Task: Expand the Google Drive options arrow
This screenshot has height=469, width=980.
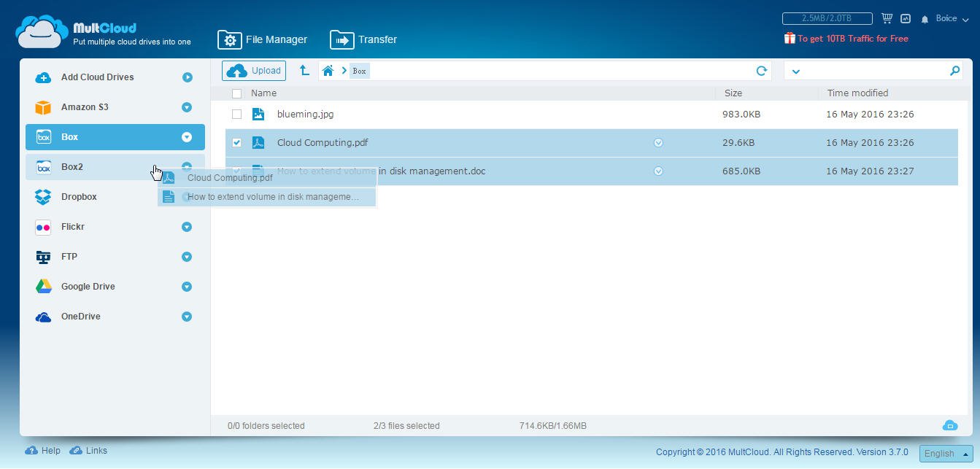Action: [x=187, y=287]
